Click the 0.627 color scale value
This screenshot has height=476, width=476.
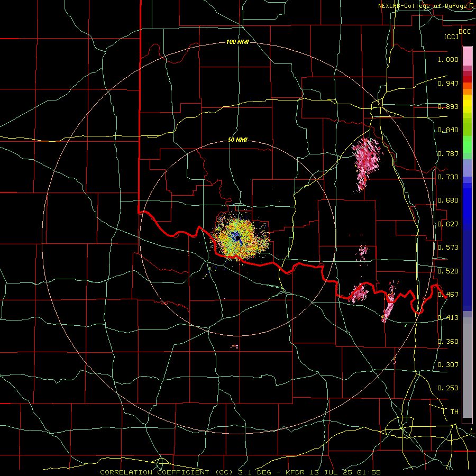pyautogui.click(x=448, y=224)
